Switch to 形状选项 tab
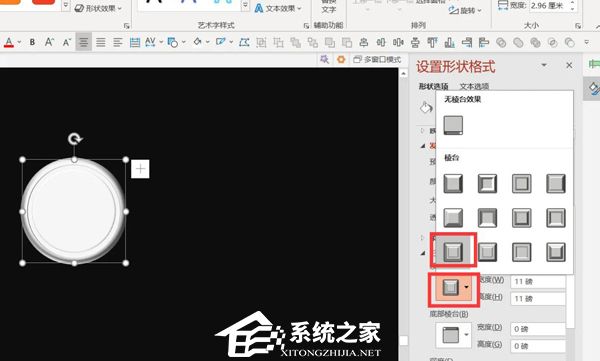The width and height of the screenshot is (600, 361). [x=434, y=86]
